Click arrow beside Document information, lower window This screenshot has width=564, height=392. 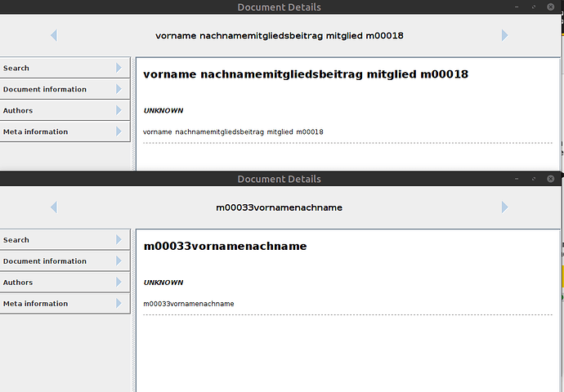tap(119, 261)
